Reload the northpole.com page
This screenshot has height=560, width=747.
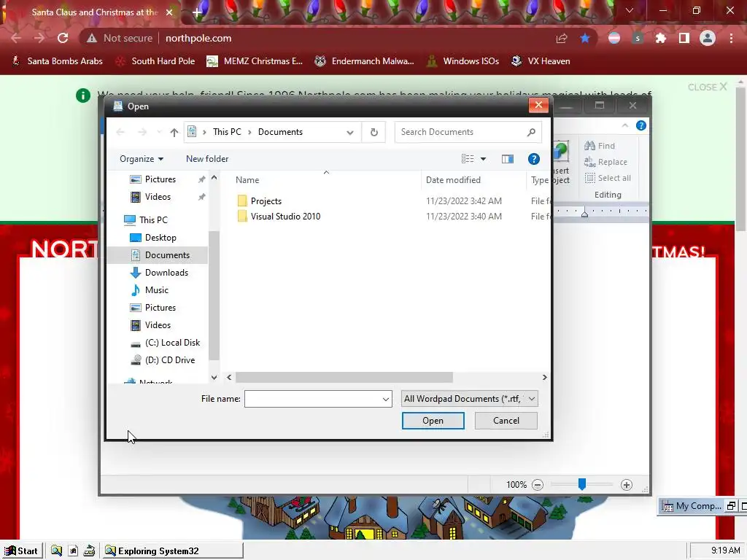coord(63,38)
